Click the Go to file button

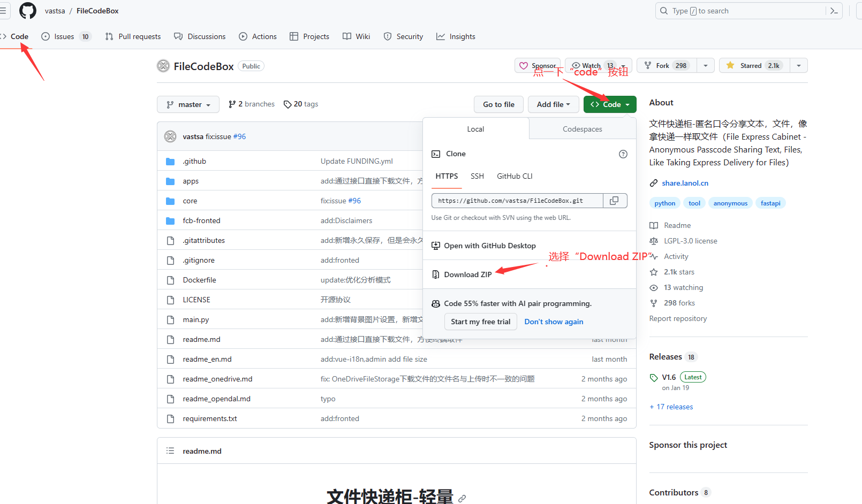click(499, 104)
